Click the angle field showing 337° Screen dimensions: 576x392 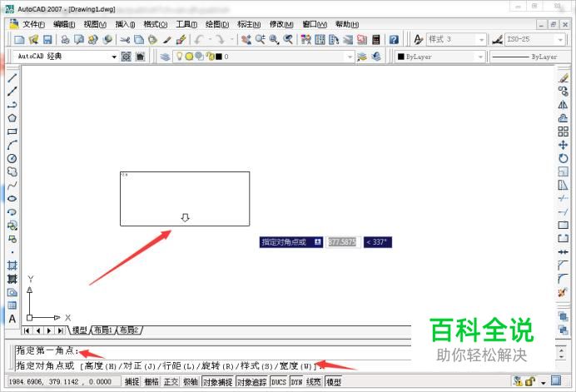[378, 242]
